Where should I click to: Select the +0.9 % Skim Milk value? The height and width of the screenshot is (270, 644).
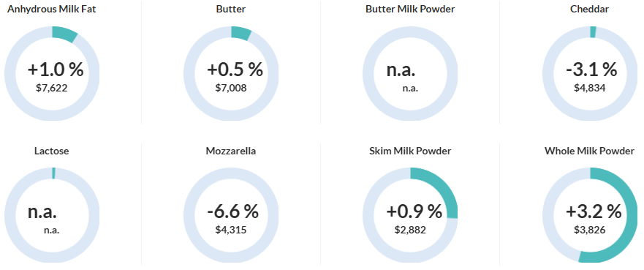(x=414, y=211)
